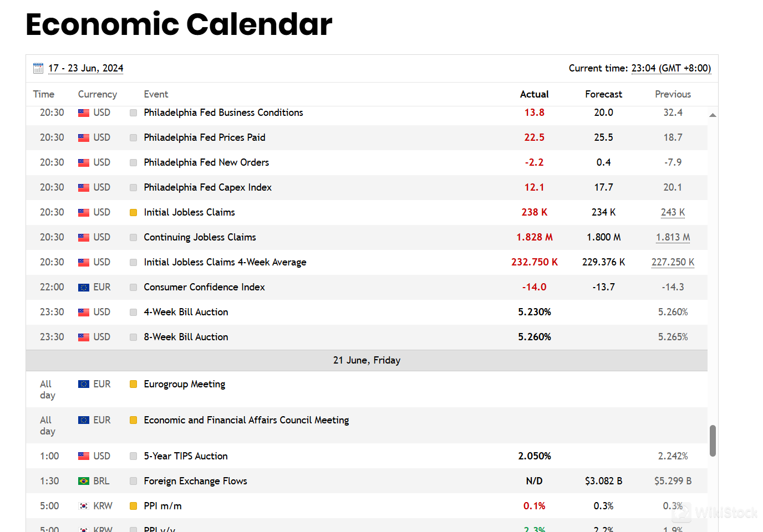Check the box next to 5-Year TIPS Auction

pos(133,456)
